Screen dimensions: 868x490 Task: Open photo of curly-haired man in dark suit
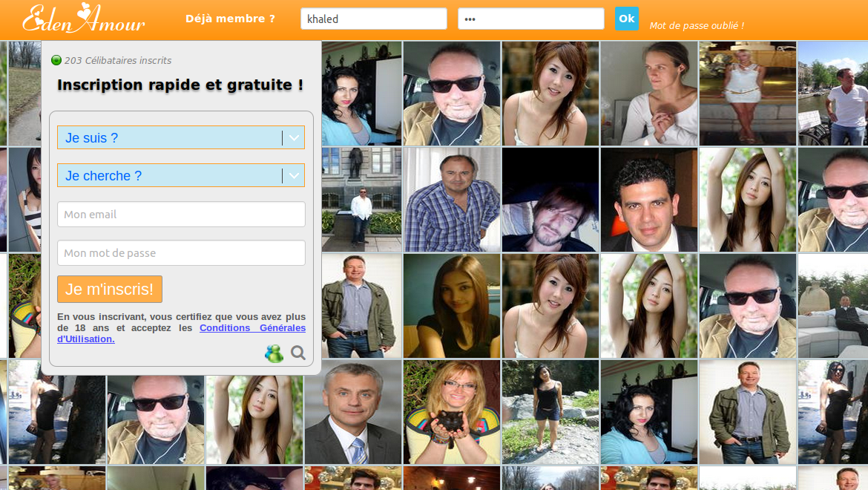tap(649, 200)
